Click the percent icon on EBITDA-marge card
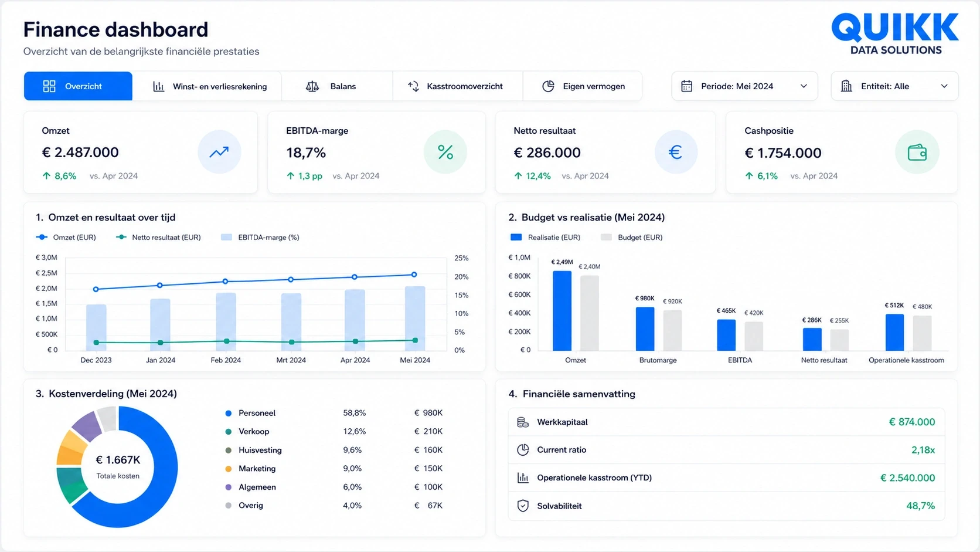The width and height of the screenshot is (980, 552). tap(445, 153)
